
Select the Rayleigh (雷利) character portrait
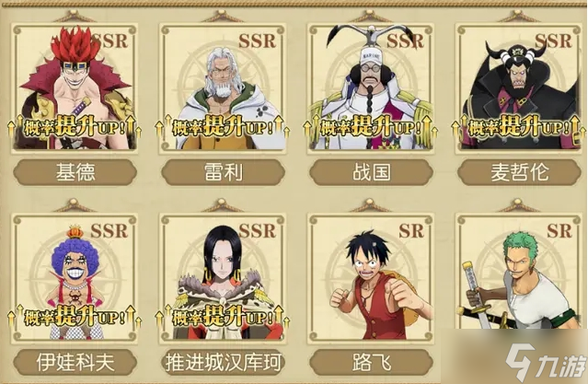pos(223,89)
